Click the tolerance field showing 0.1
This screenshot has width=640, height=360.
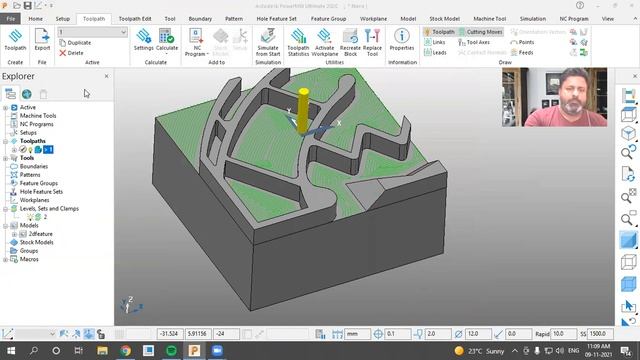[398, 334]
